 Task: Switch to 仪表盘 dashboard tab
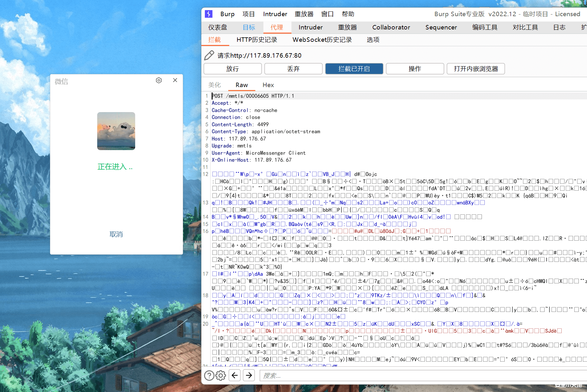pos(218,27)
